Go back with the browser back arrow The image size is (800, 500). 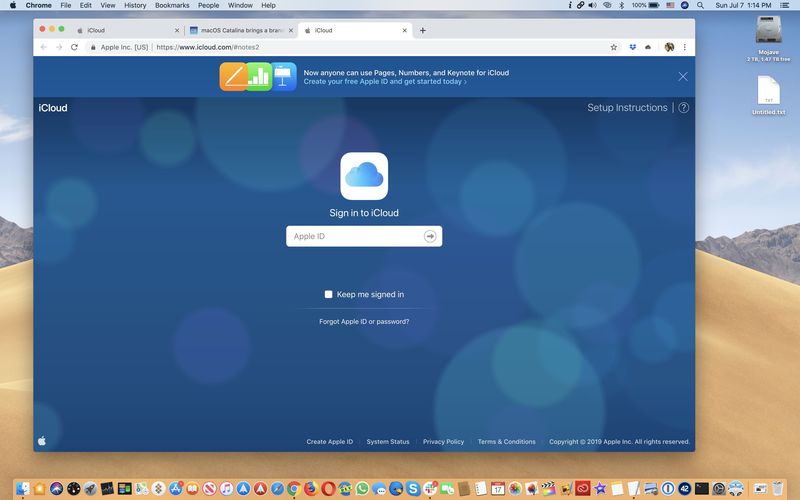[44, 47]
